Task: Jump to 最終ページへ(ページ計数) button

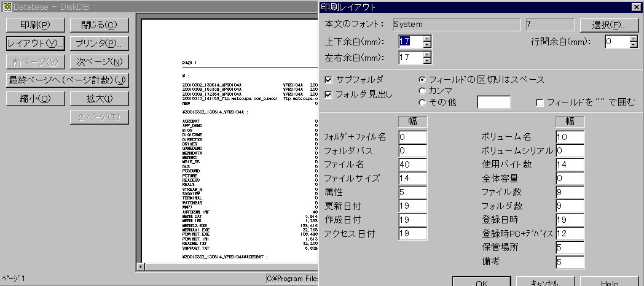Action: pyautogui.click(x=66, y=80)
